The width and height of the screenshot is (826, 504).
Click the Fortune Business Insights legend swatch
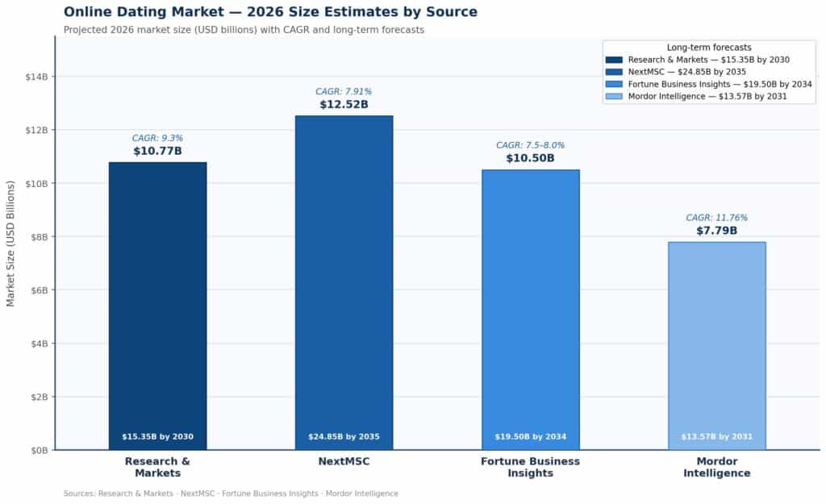tap(614, 84)
